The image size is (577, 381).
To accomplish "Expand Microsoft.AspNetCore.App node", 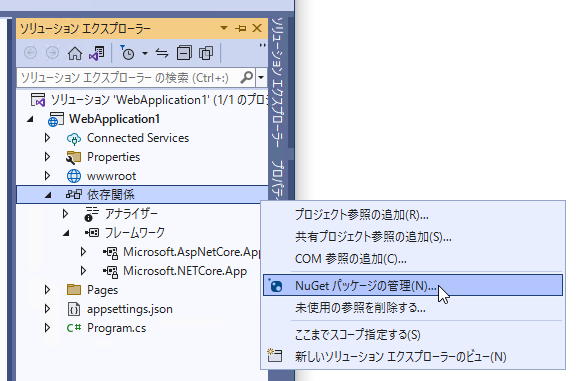I will click(x=83, y=252).
